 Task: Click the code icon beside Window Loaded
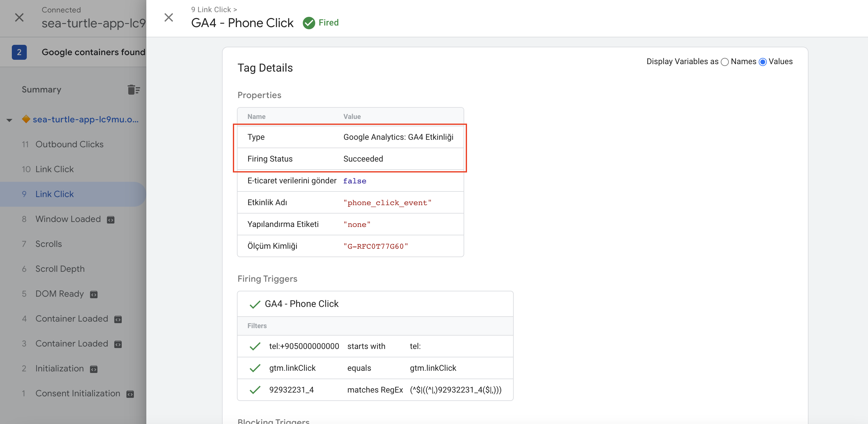tap(111, 220)
